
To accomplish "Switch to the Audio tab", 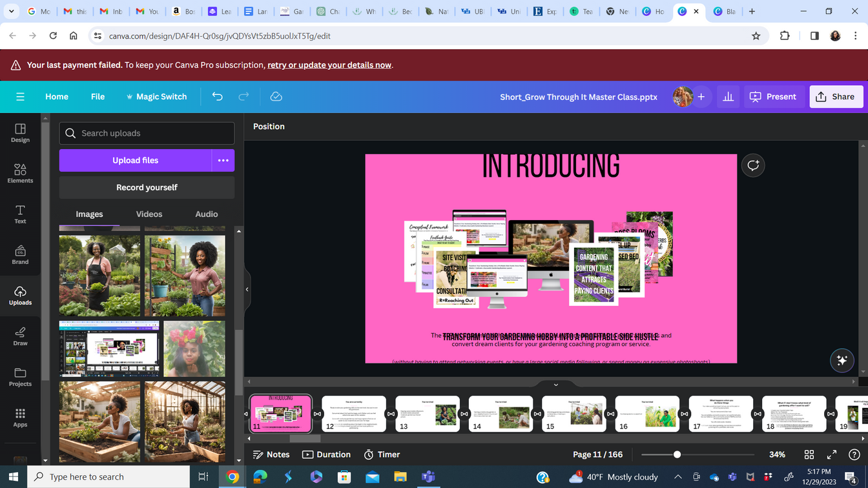I will click(207, 214).
